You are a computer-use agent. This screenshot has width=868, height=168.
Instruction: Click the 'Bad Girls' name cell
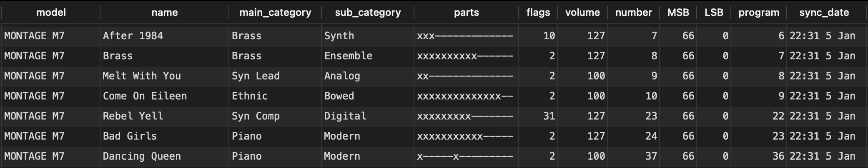click(x=130, y=136)
